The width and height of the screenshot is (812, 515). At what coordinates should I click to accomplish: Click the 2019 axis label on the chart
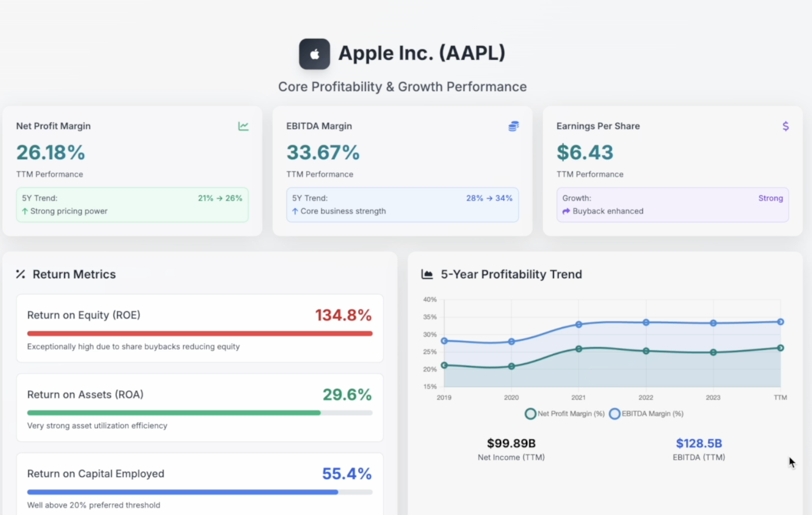(444, 397)
